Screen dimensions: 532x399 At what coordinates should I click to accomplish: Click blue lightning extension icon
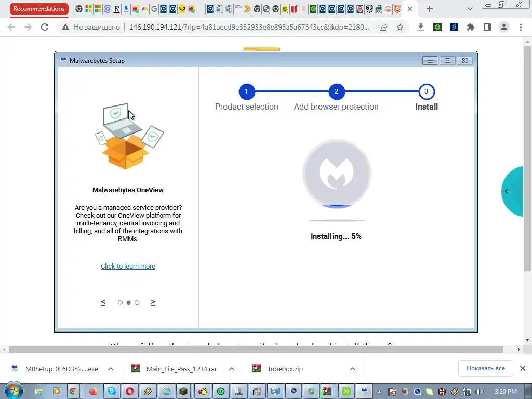(x=454, y=27)
